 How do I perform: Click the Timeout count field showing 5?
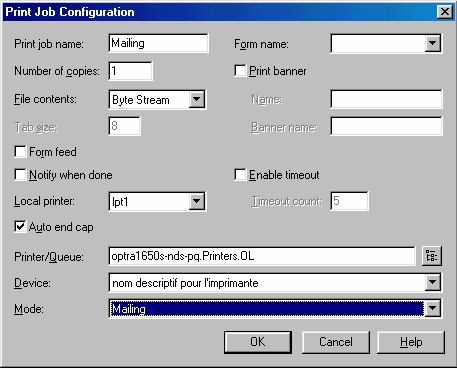click(349, 201)
